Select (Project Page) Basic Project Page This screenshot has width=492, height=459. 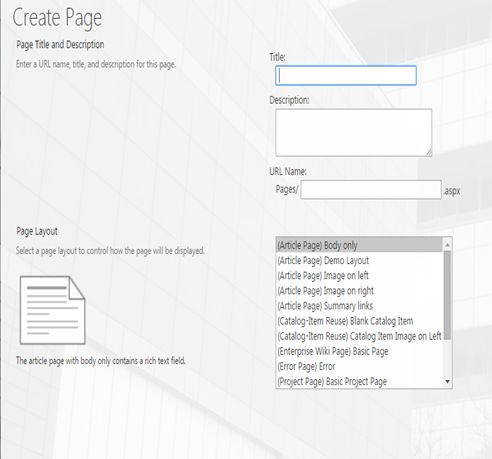pyautogui.click(x=360, y=381)
